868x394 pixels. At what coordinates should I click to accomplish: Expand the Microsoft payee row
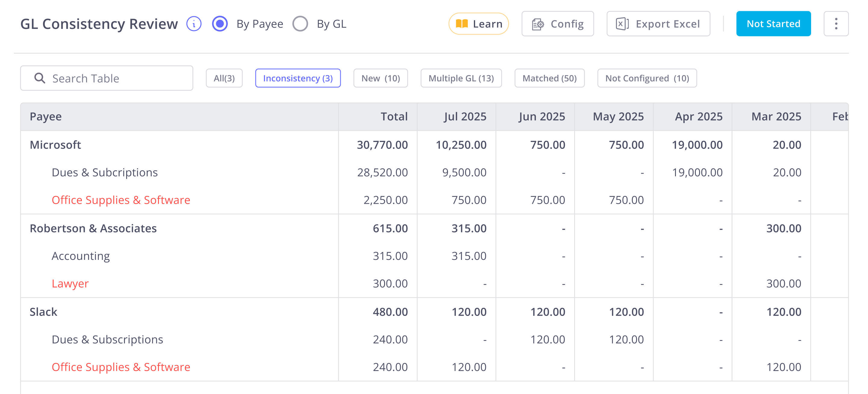(x=55, y=145)
